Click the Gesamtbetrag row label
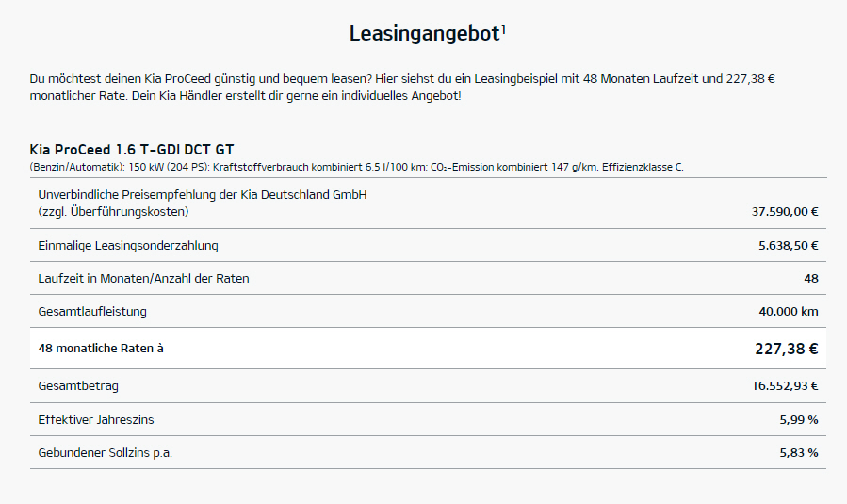The width and height of the screenshot is (847, 504). pos(78,386)
